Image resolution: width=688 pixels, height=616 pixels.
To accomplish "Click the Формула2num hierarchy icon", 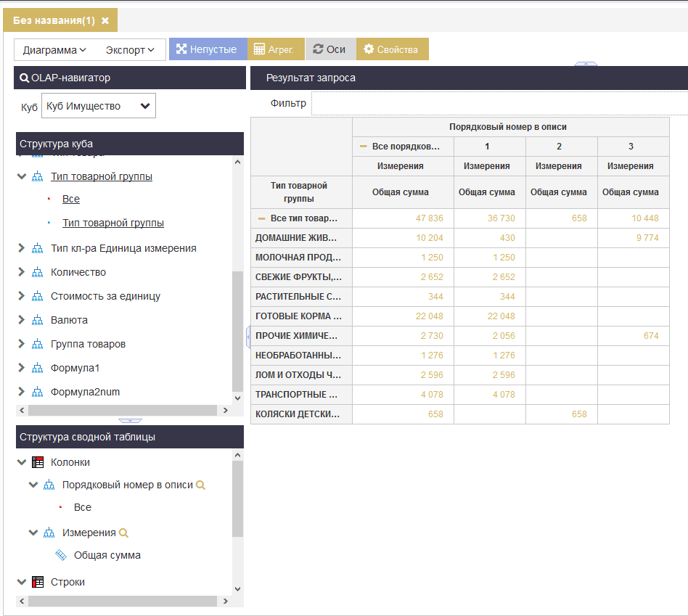I will pyautogui.click(x=38, y=393).
